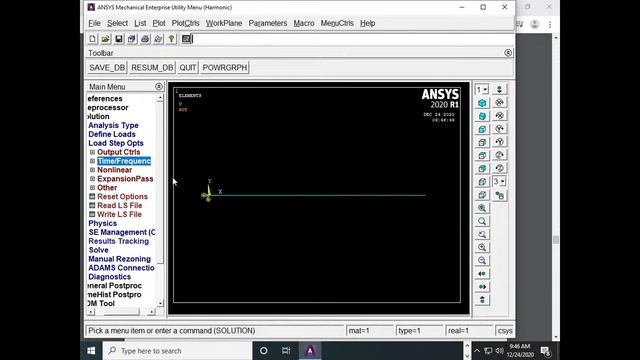Viewport: 640px width, 360px height.
Task: Open Task View on the taskbar
Action: (286, 351)
